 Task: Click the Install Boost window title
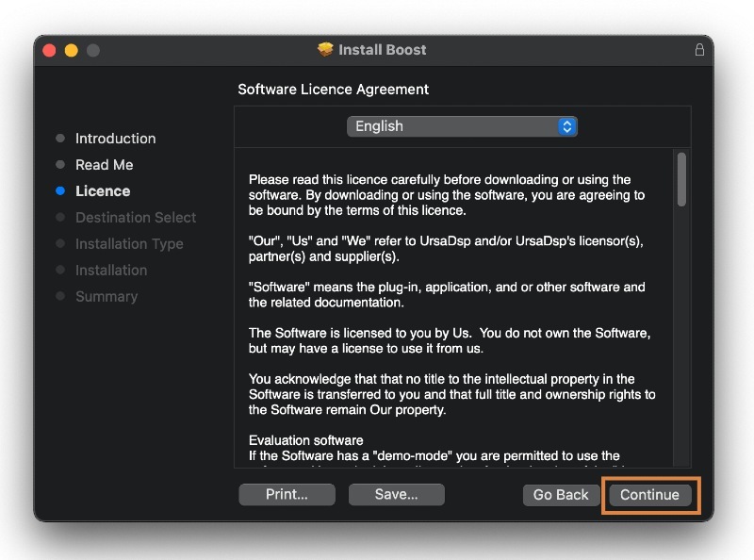click(x=383, y=50)
